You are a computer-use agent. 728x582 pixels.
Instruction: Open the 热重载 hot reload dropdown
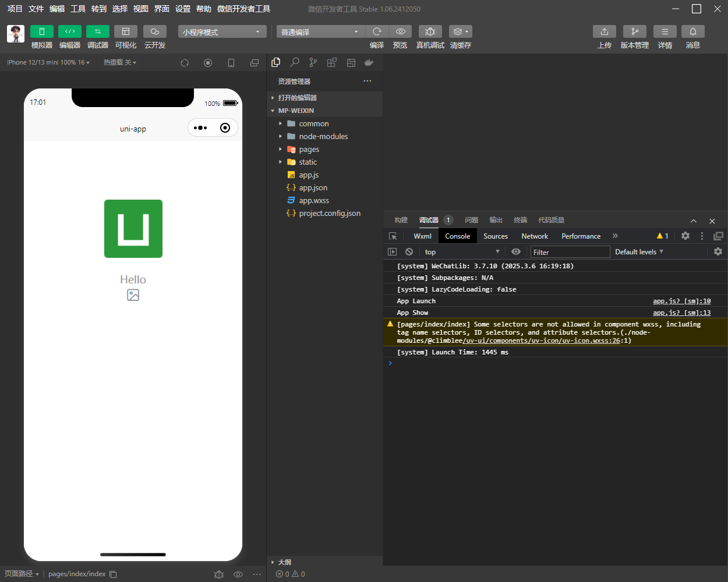[120, 62]
